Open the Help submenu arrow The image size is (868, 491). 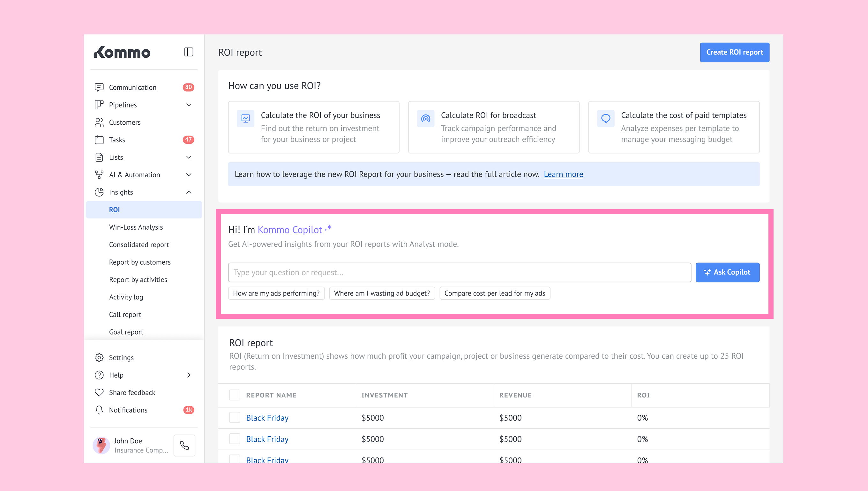click(x=189, y=375)
